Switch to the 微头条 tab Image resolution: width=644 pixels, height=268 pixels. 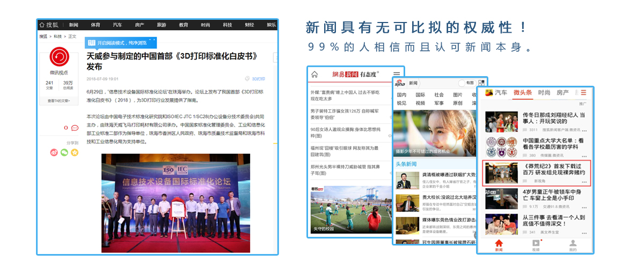(x=522, y=93)
